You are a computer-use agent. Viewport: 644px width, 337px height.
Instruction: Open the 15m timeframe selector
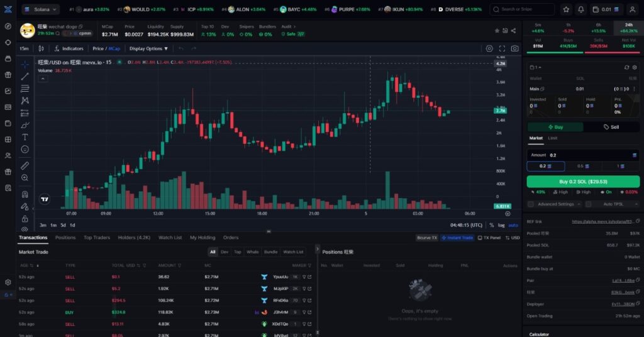pyautogui.click(x=25, y=48)
